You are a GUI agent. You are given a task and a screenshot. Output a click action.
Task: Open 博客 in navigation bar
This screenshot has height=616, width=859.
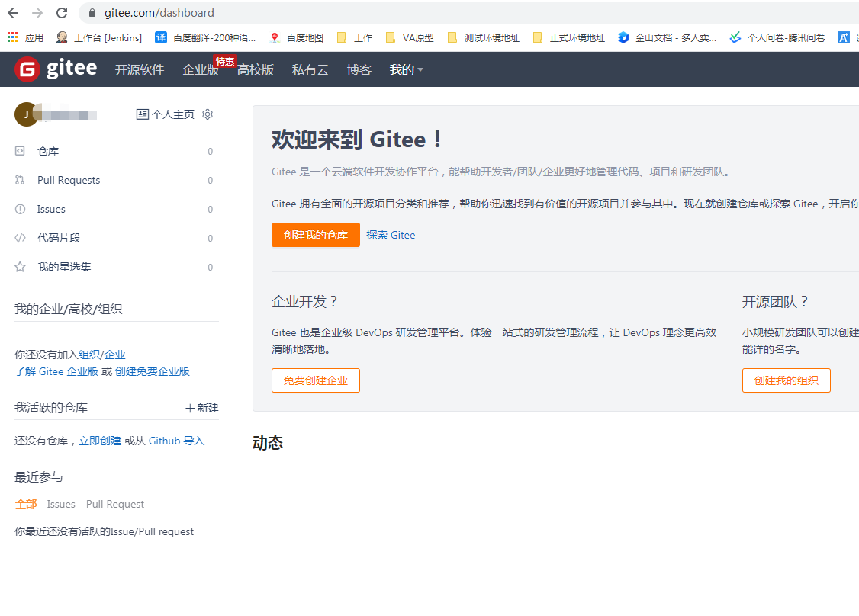[359, 69]
